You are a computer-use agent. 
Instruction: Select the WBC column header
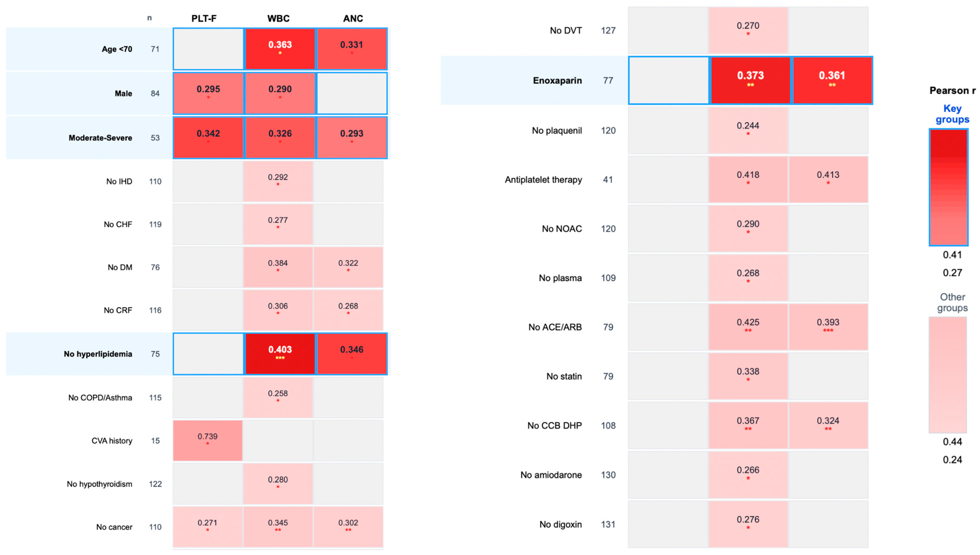click(278, 18)
